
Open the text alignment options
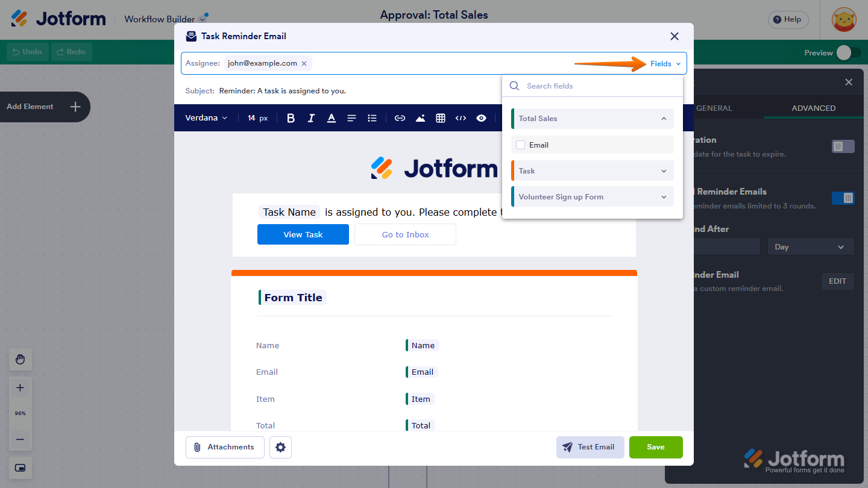click(351, 118)
